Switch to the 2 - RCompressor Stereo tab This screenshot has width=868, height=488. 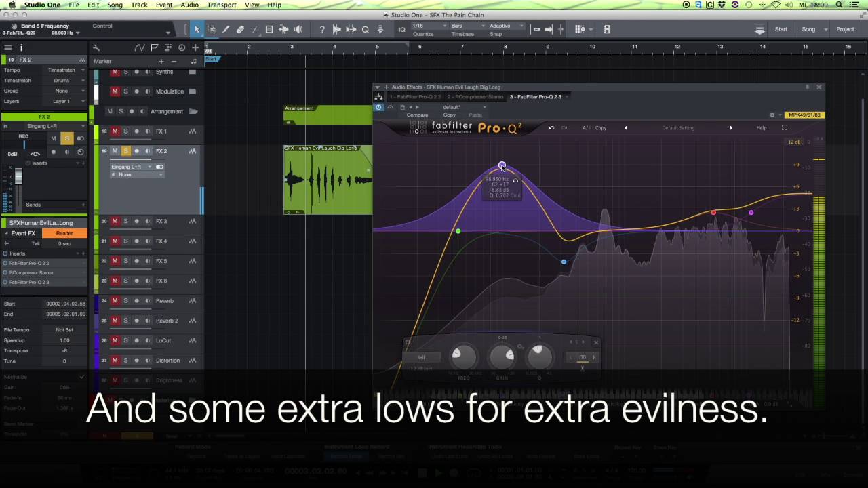[x=475, y=97]
